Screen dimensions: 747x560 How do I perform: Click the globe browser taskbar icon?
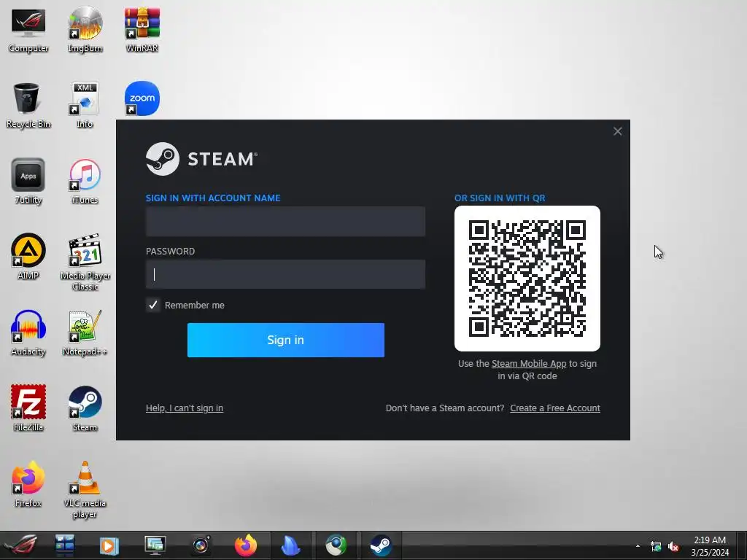pyautogui.click(x=336, y=545)
